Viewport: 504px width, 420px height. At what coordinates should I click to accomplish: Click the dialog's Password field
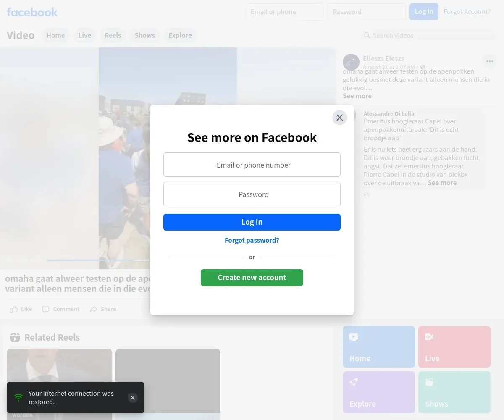[252, 194]
